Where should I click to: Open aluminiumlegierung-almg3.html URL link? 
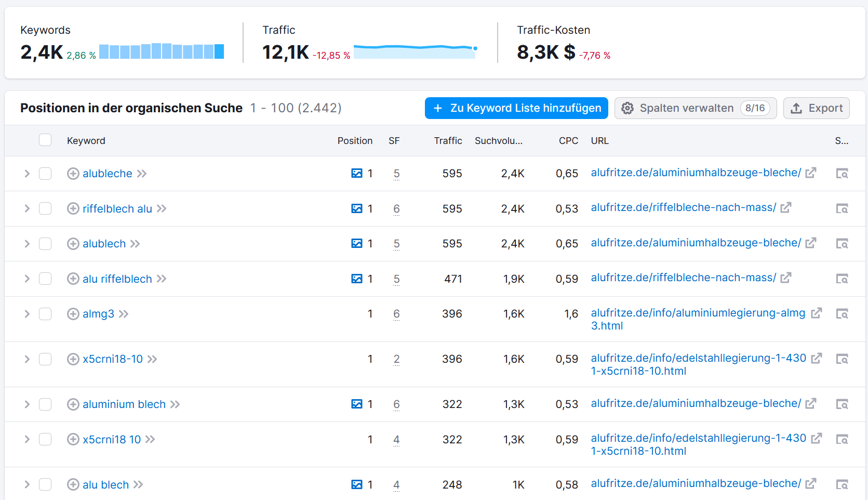698,319
